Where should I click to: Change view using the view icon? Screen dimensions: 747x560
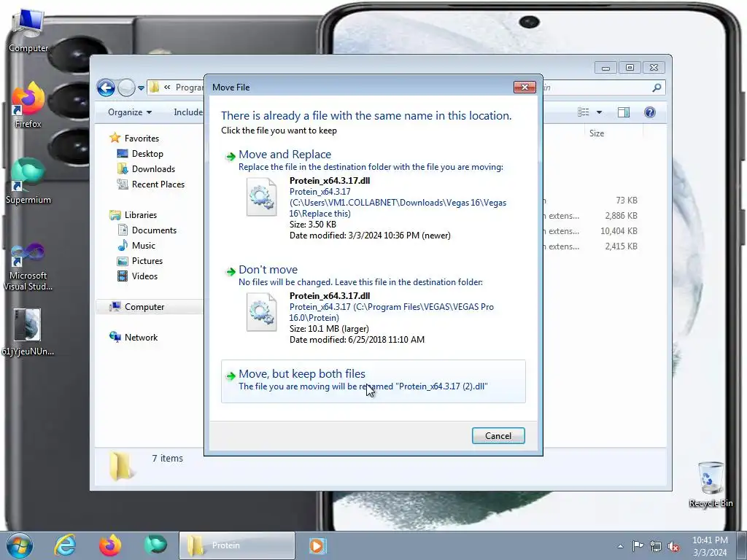click(584, 112)
